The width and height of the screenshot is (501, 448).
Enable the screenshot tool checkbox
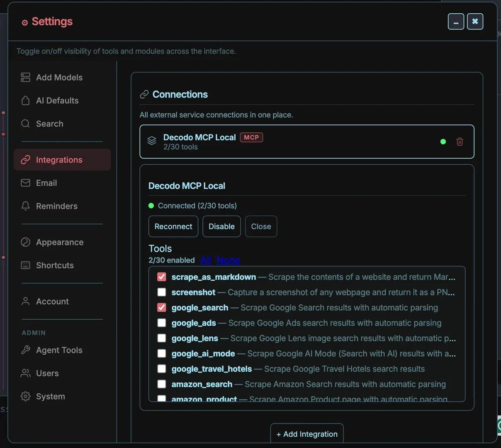162,292
